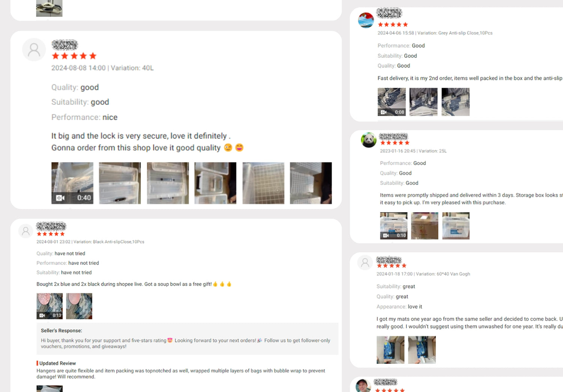Open the third photo in the Grey Anti-slip review
Viewport: 563px width, 392px height.
pyautogui.click(x=456, y=102)
